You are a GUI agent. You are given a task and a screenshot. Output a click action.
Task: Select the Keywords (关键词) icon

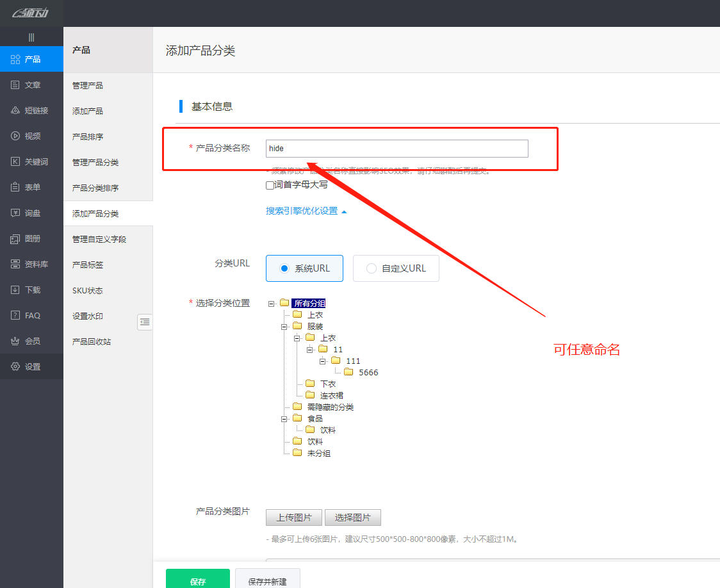(x=16, y=161)
